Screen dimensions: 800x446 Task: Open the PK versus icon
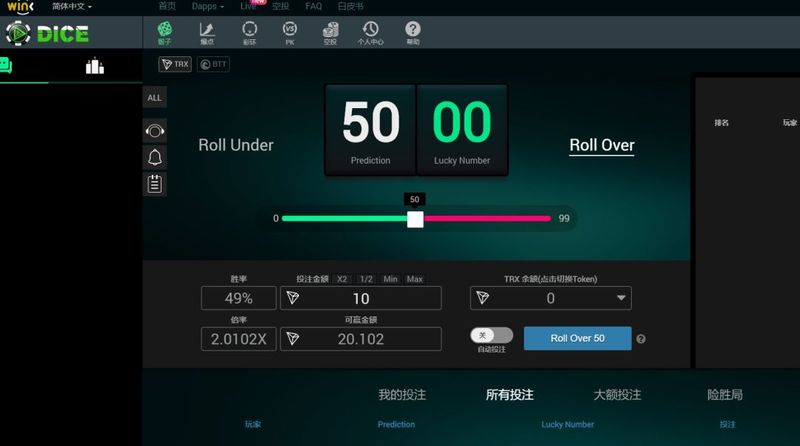click(290, 33)
